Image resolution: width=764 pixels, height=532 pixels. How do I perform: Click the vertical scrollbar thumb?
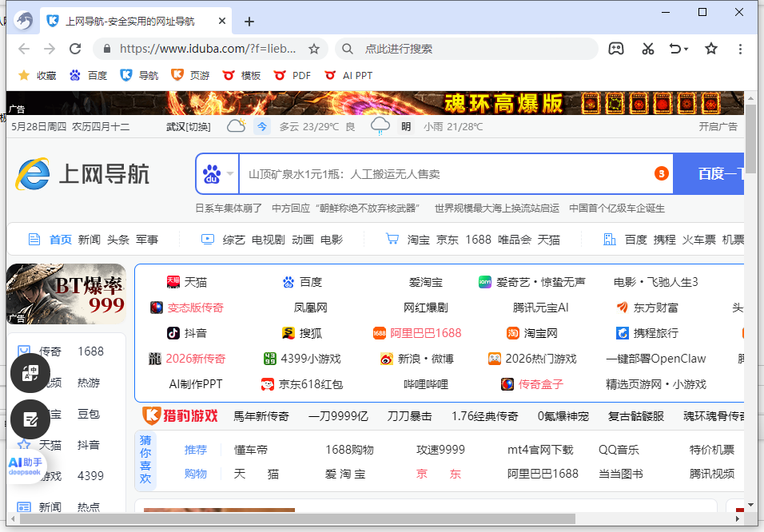pyautogui.click(x=750, y=139)
